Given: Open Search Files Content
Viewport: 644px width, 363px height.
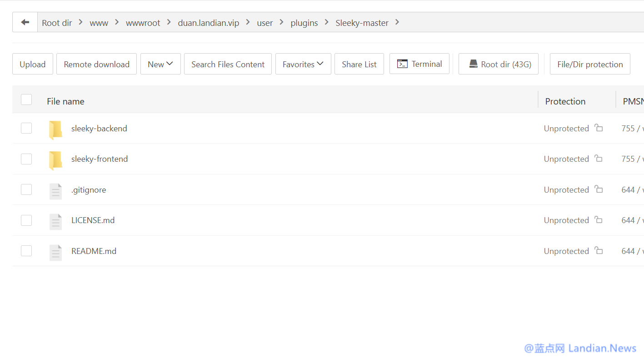Looking at the screenshot, I should tap(228, 64).
